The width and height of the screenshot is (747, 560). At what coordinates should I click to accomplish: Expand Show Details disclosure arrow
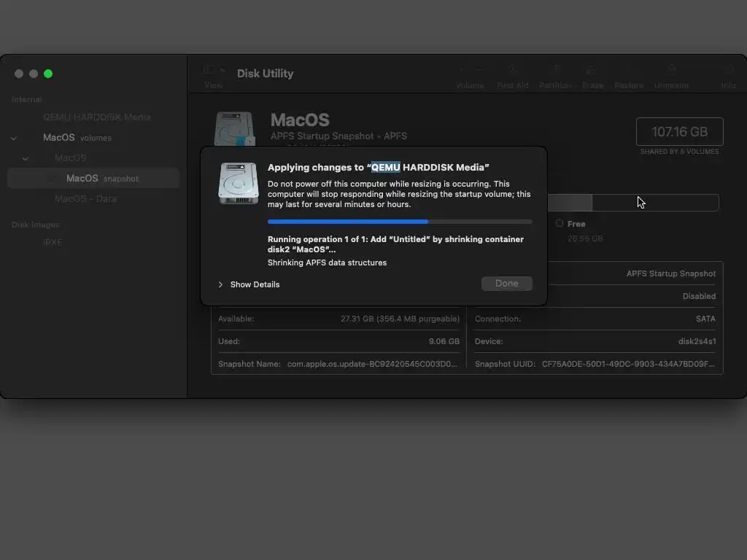220,284
